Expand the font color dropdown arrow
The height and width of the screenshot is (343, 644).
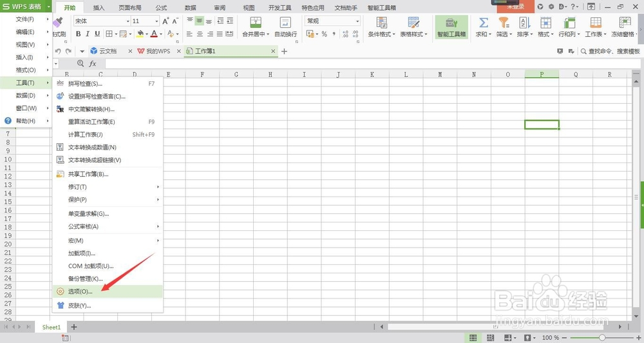[x=161, y=34]
